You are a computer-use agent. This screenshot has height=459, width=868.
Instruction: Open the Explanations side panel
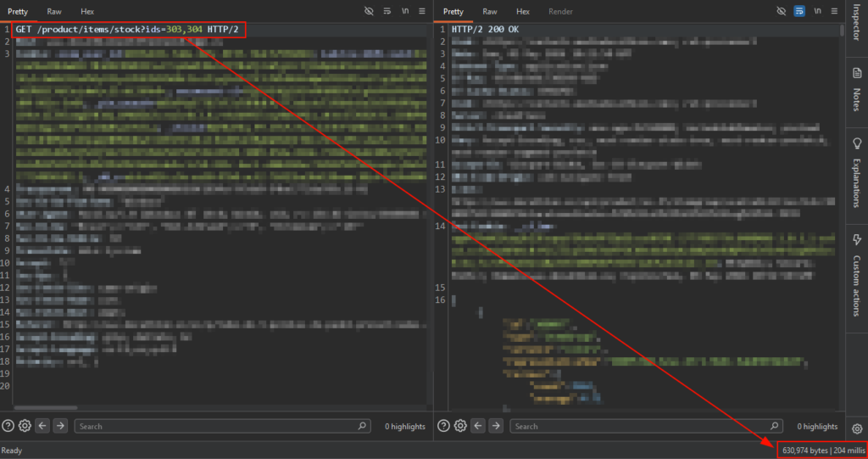(x=857, y=174)
